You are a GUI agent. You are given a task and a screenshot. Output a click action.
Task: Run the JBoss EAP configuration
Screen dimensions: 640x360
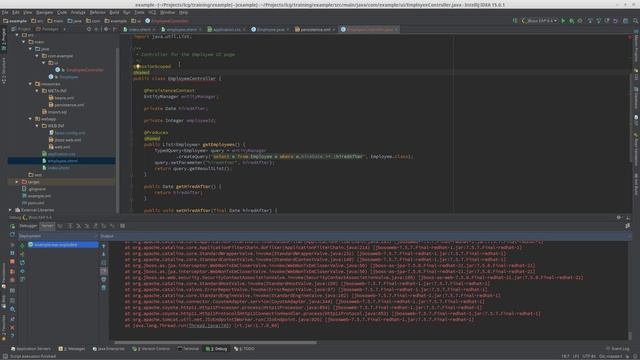tap(563, 20)
